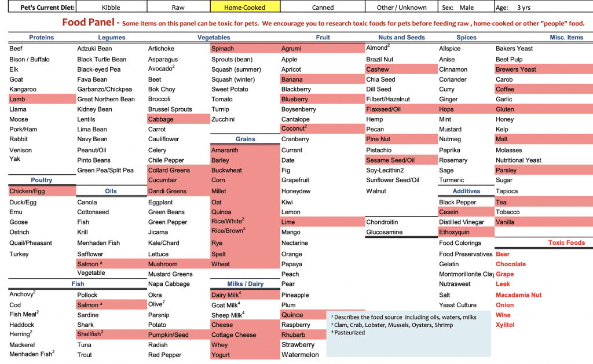The image size is (593, 364).
Task: Choose the Canned diet option
Action: pyautogui.click(x=323, y=6)
